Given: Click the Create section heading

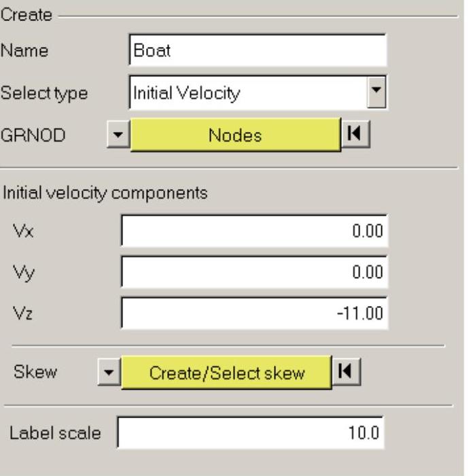Looking at the screenshot, I should 26,15.
